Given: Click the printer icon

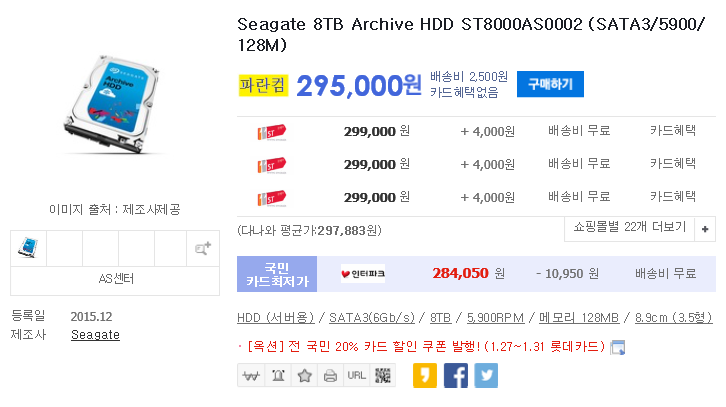Looking at the screenshot, I should click(x=330, y=376).
